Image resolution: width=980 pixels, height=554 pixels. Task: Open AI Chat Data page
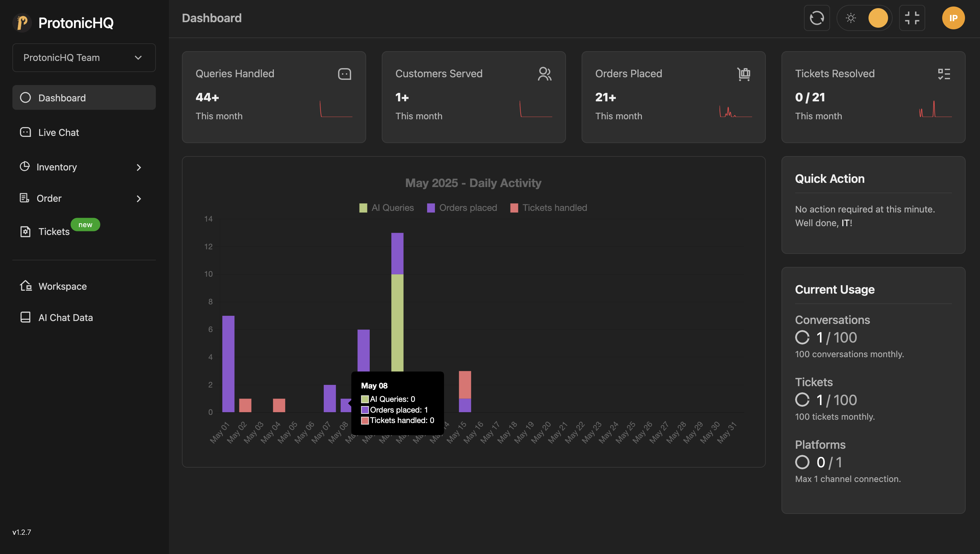tap(66, 317)
